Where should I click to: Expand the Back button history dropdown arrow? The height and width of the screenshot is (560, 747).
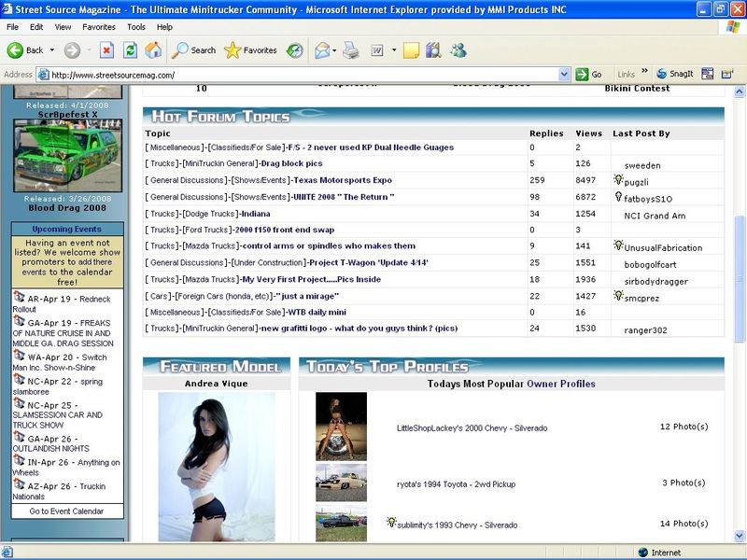(x=52, y=50)
